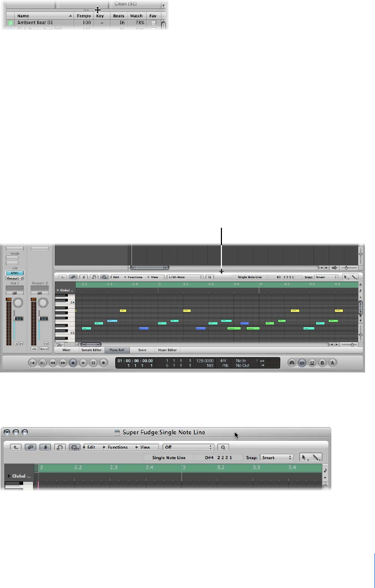
Task: Click the Replace mode button in transport bar
Action: click(312, 362)
